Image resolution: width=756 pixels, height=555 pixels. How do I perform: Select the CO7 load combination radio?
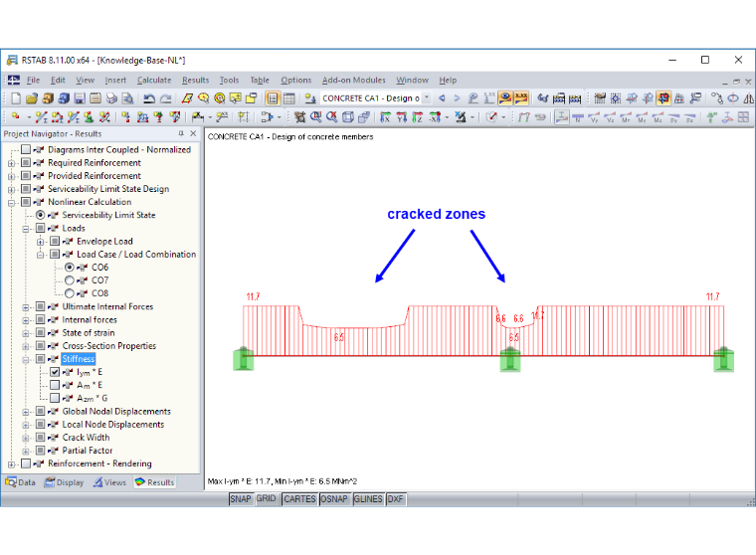click(x=70, y=280)
